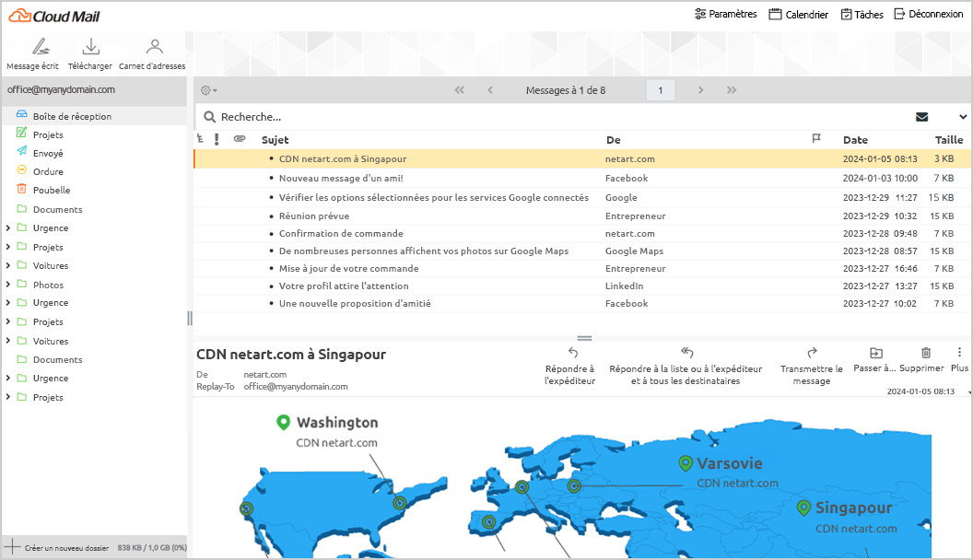The height and width of the screenshot is (560, 973).
Task: Sort messages by Date column
Action: point(855,139)
